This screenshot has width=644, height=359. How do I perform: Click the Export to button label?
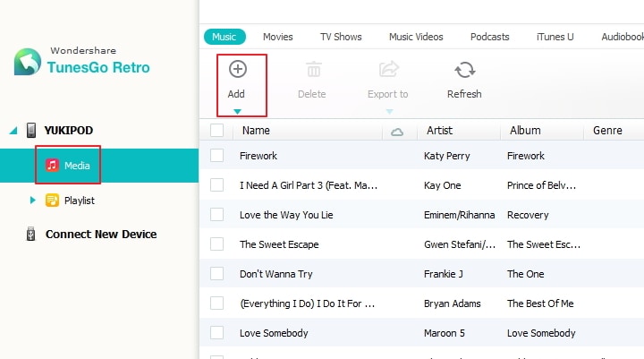(387, 94)
